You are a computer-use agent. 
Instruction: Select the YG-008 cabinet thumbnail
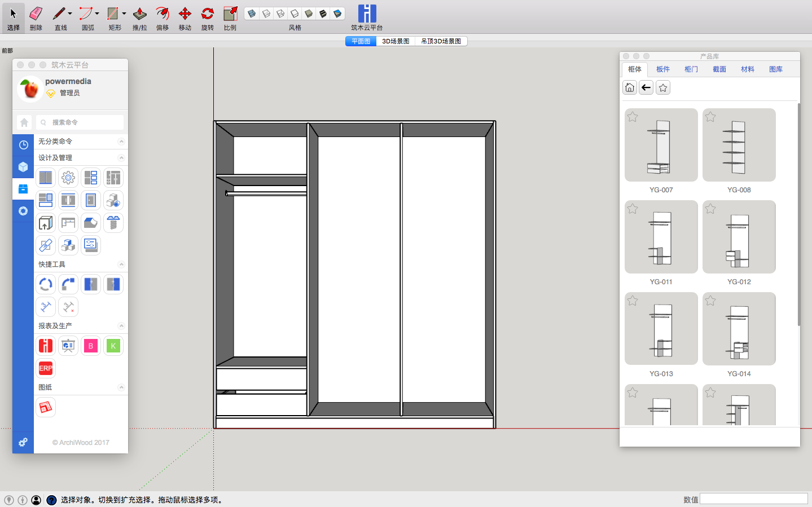click(739, 145)
